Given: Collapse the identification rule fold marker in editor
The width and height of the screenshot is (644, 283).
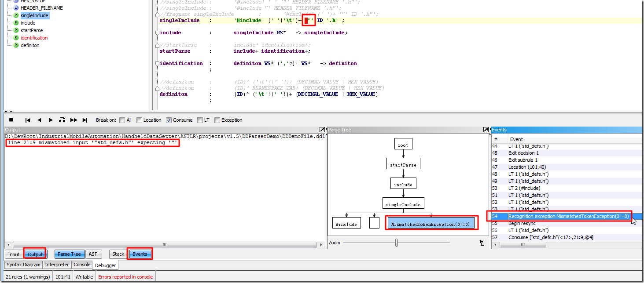Looking at the screenshot, I should pos(157,63).
